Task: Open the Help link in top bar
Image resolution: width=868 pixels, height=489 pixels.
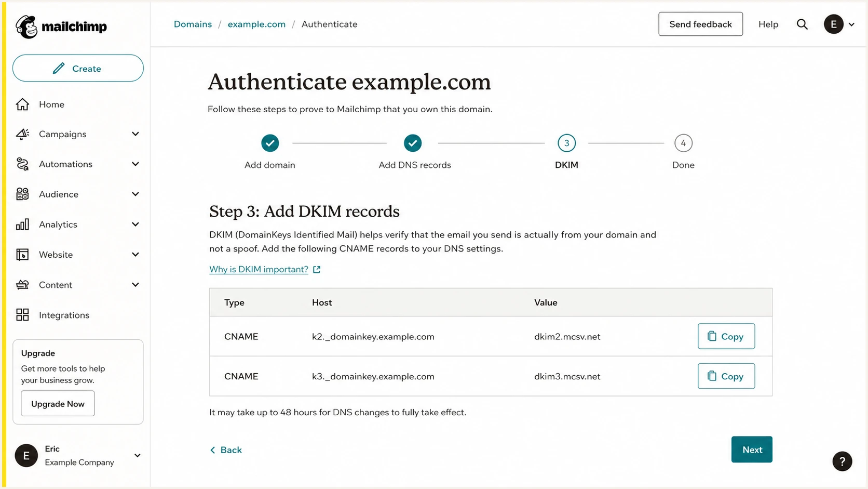Action: point(768,24)
